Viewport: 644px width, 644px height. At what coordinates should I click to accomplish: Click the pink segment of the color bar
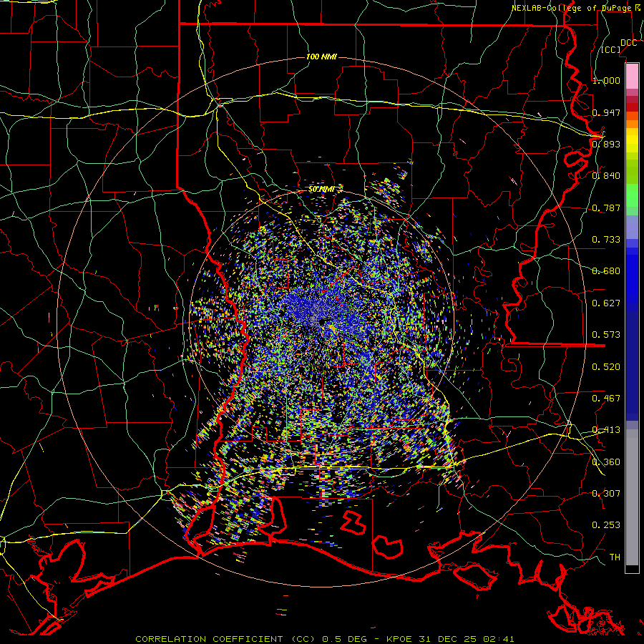[632, 76]
